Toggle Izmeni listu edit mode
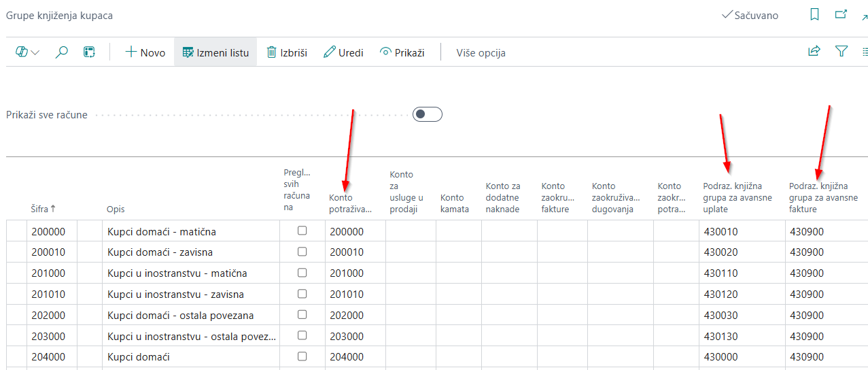The width and height of the screenshot is (868, 370). point(215,52)
